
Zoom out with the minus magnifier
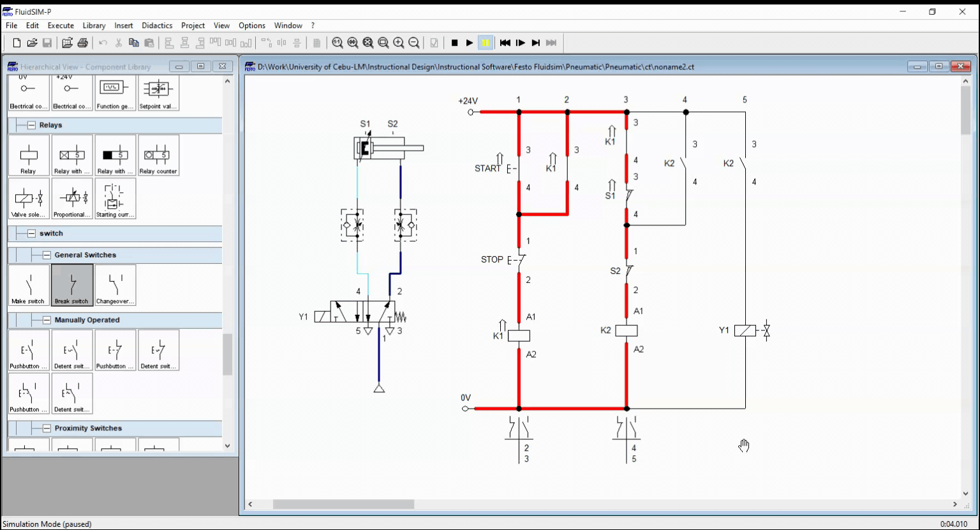(x=414, y=43)
